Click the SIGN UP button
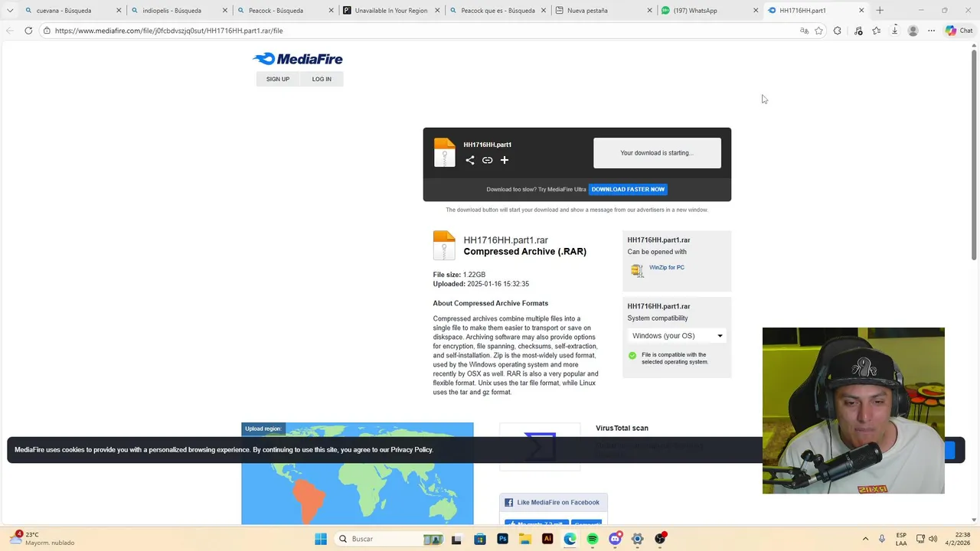The width and height of the screenshot is (980, 551). click(278, 79)
